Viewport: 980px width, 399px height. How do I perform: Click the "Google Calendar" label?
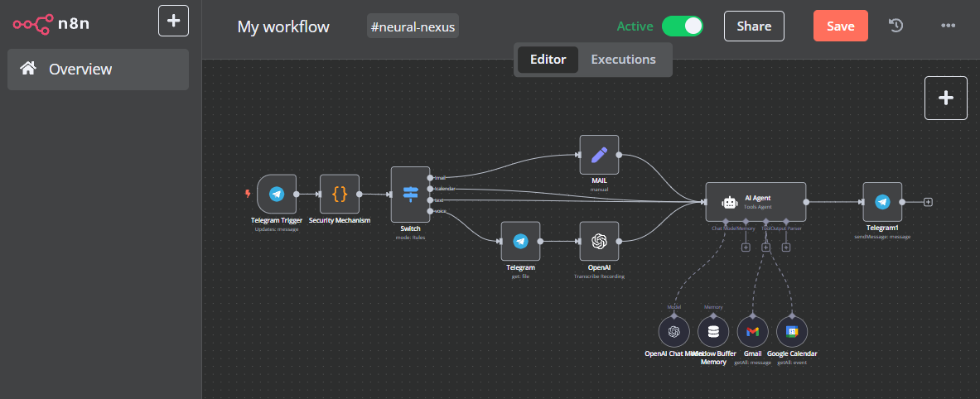coord(792,353)
